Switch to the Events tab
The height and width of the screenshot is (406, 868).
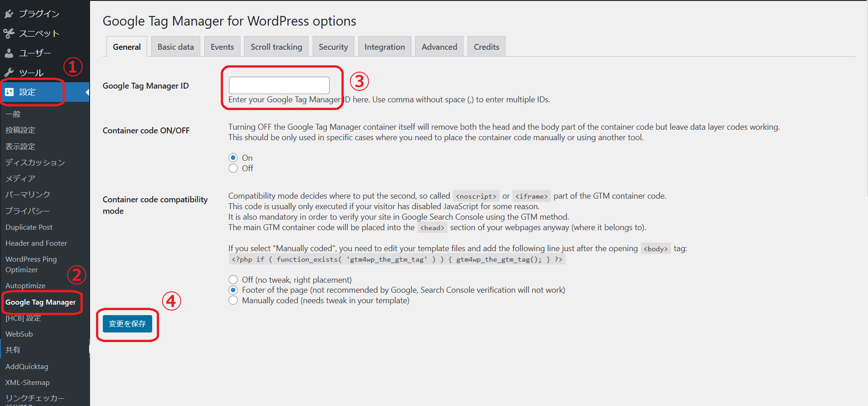[222, 47]
